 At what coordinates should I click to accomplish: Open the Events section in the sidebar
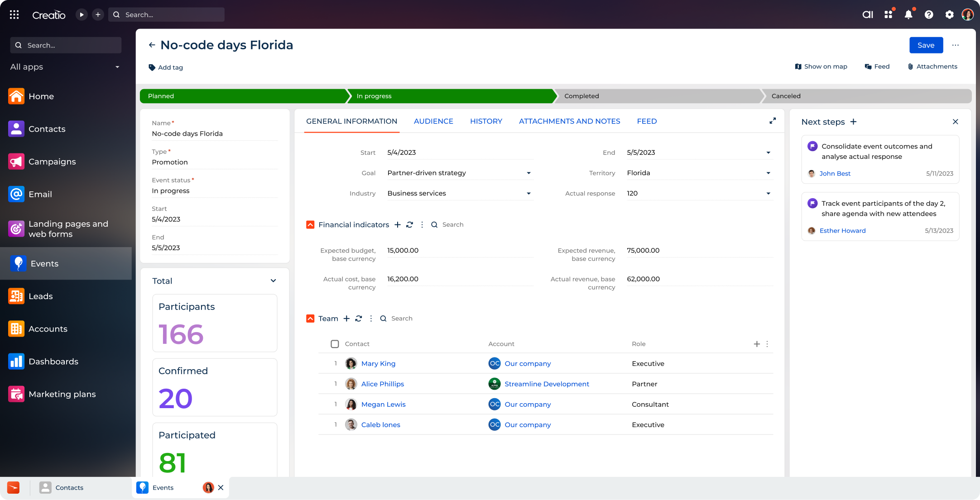click(44, 263)
